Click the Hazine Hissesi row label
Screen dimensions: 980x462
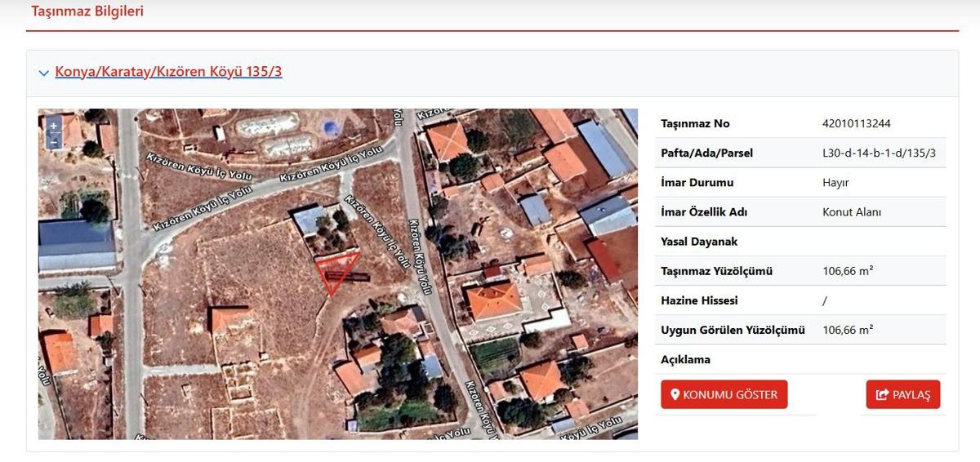coord(699,300)
